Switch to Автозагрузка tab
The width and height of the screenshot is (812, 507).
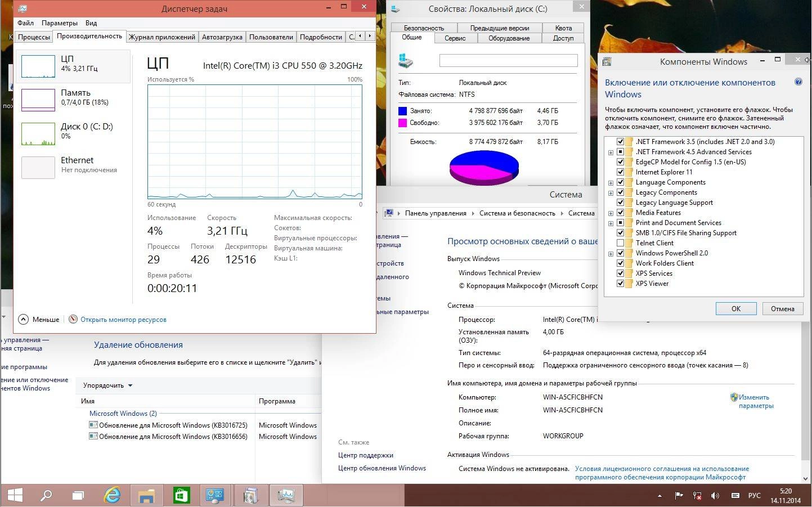pyautogui.click(x=222, y=37)
